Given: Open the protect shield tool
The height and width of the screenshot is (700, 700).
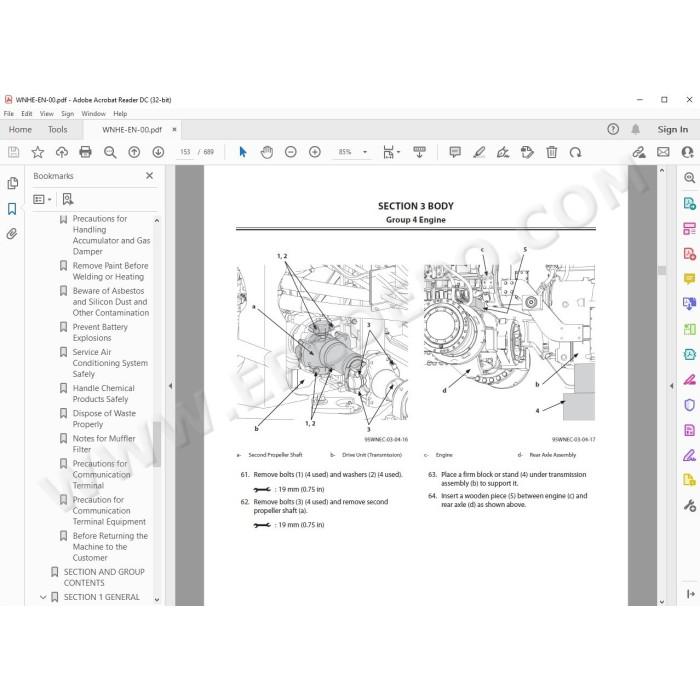Looking at the screenshot, I should 689,405.
